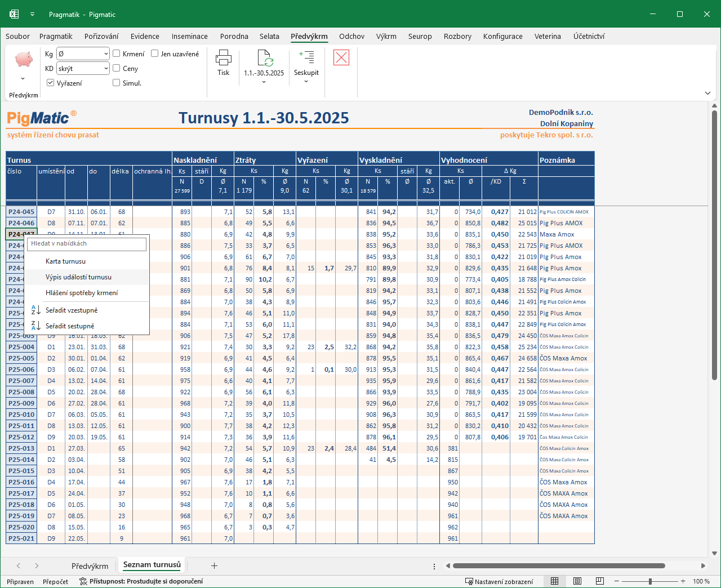Adjust the zoom slider handle
The height and width of the screenshot is (588, 721).
click(650, 581)
